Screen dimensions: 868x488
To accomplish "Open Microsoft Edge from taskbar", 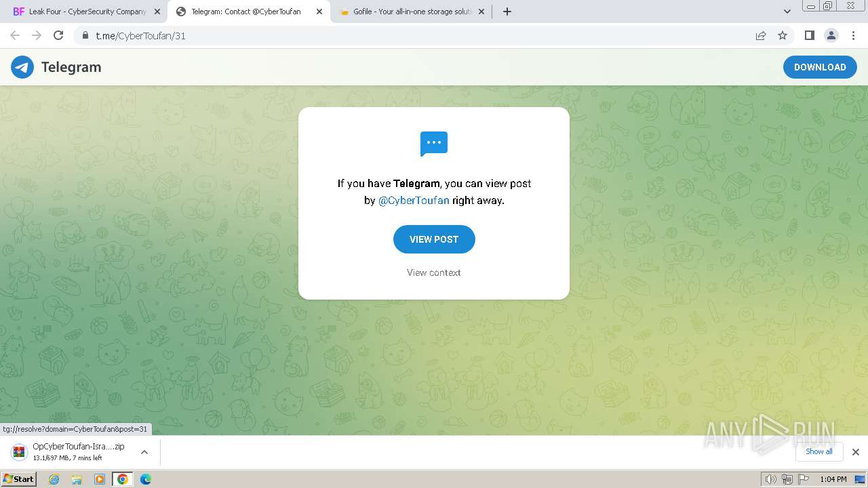I will (x=146, y=479).
